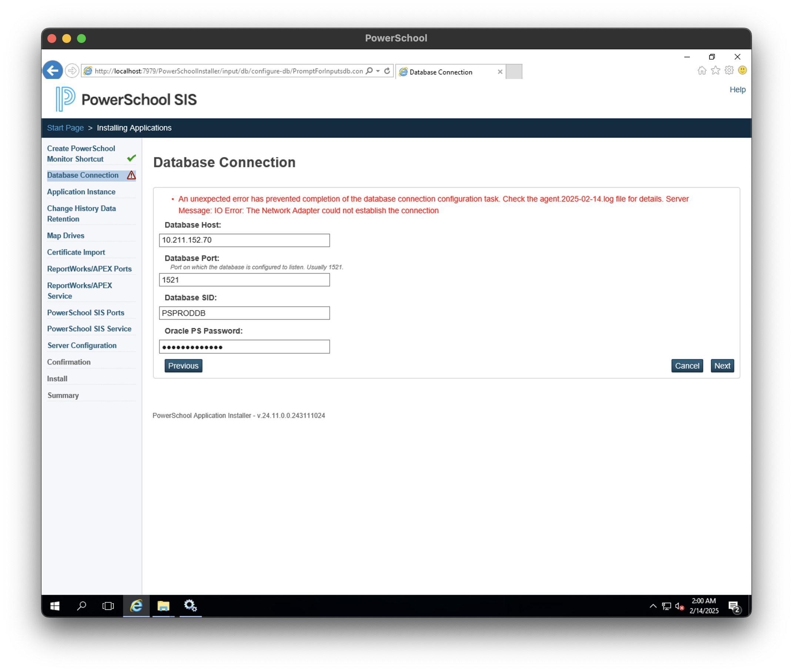Click the Database Host input field

pos(244,241)
